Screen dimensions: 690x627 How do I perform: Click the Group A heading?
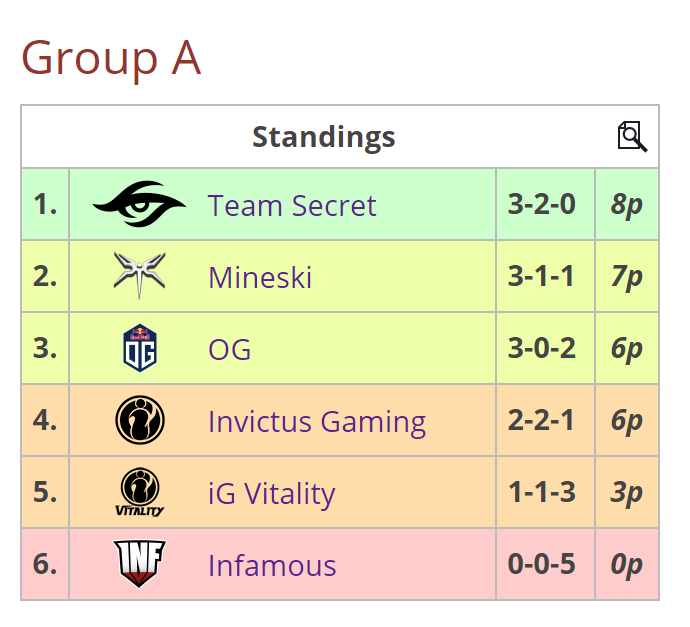111,57
